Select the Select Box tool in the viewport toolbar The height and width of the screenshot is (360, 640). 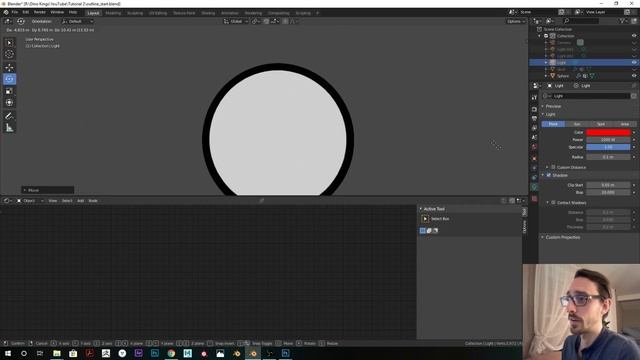click(9, 43)
